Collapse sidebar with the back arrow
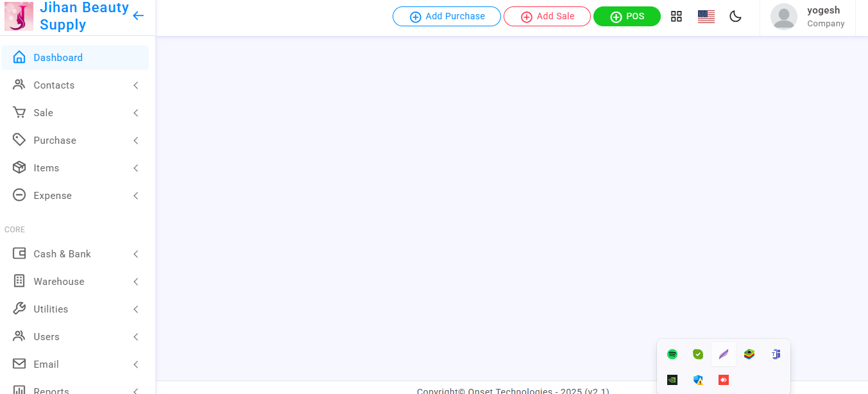This screenshot has height=394, width=868. [x=138, y=16]
